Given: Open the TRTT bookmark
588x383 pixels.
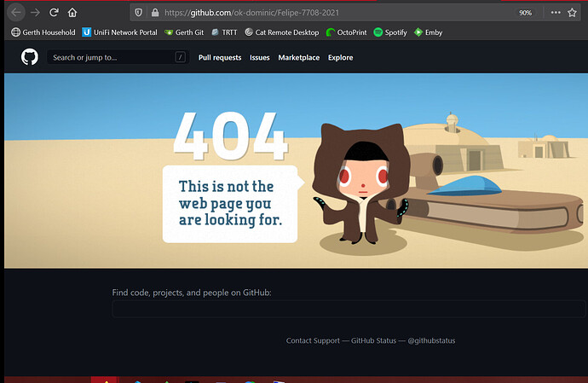Looking at the screenshot, I should (224, 32).
